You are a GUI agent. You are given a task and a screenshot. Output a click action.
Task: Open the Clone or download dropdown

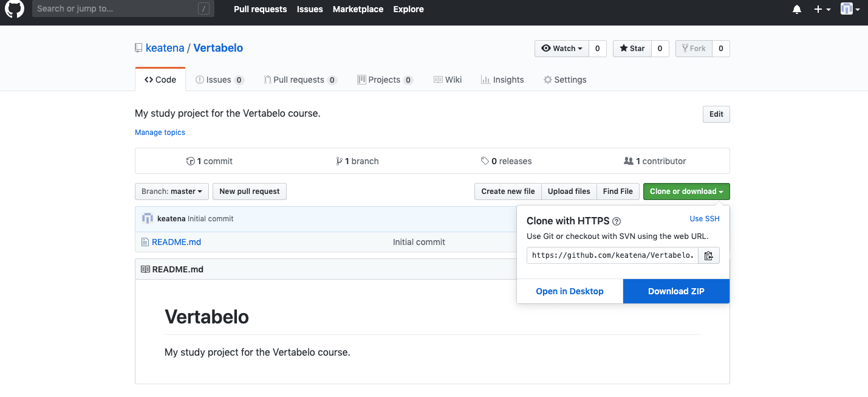[x=686, y=191]
